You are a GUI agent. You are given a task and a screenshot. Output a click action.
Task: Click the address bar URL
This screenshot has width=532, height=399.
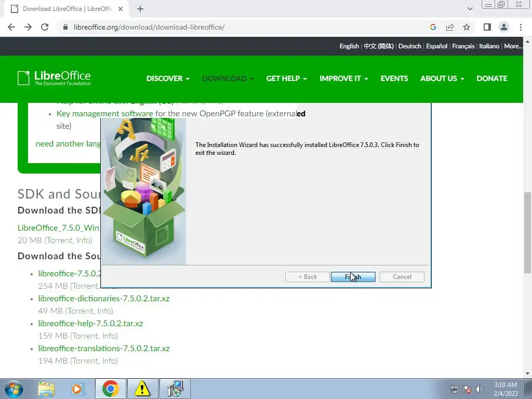click(x=149, y=27)
